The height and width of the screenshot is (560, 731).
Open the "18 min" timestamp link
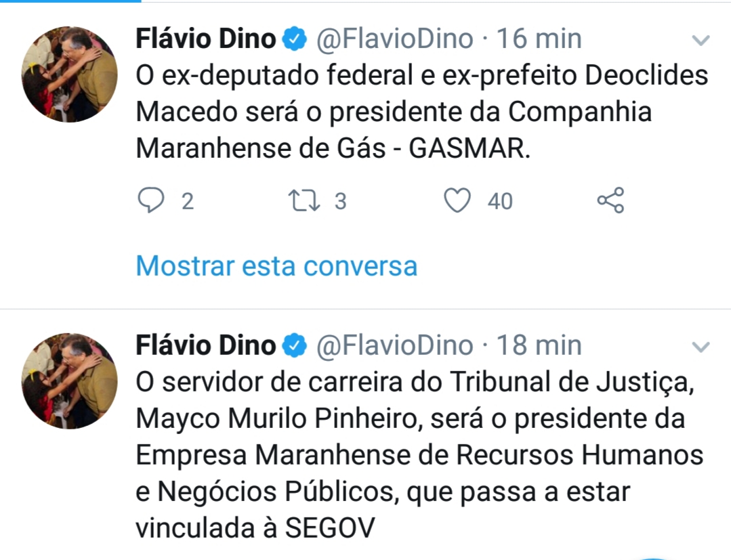[x=539, y=346]
